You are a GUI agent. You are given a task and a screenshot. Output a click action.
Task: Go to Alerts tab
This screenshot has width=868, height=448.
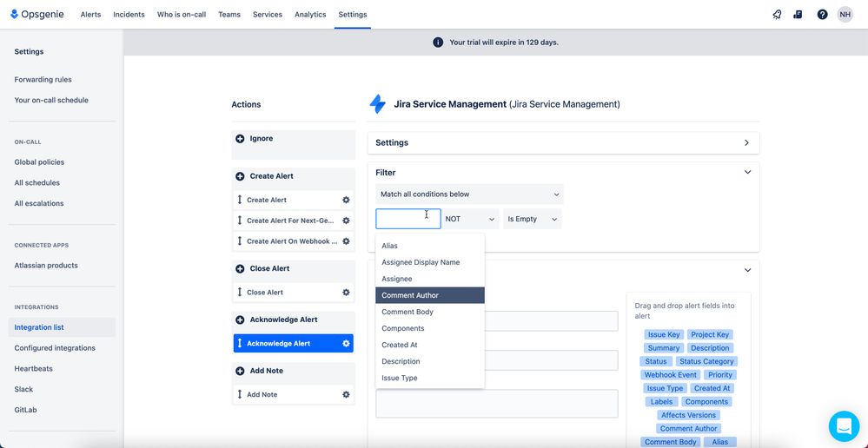pos(90,15)
